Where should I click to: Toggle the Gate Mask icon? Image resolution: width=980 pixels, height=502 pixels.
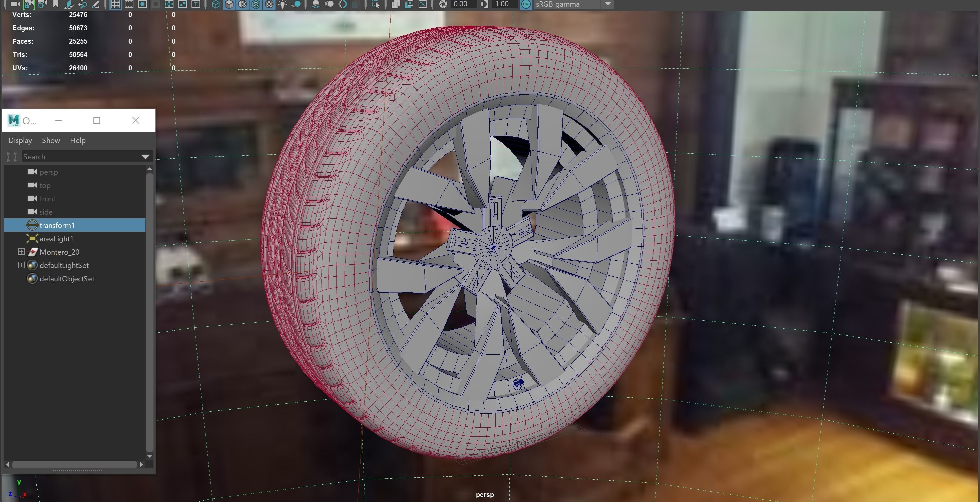(x=155, y=4)
